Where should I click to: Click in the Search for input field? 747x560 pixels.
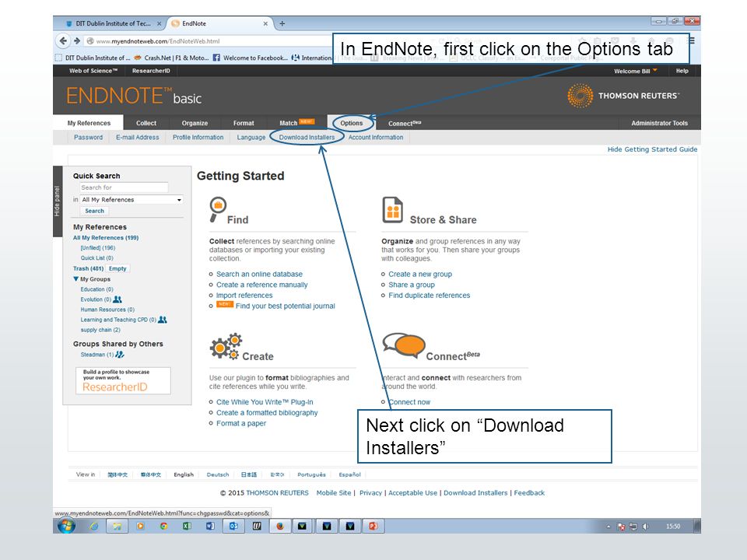coord(124,187)
